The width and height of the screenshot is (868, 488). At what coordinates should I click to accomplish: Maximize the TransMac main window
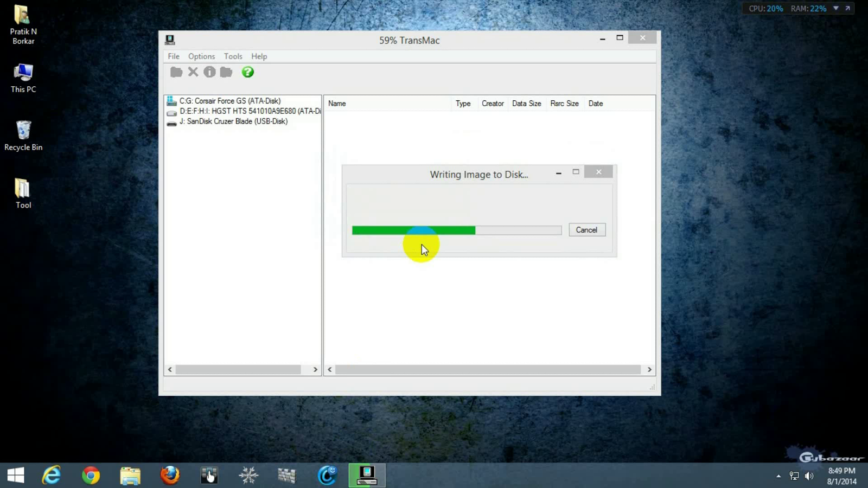pyautogui.click(x=620, y=38)
